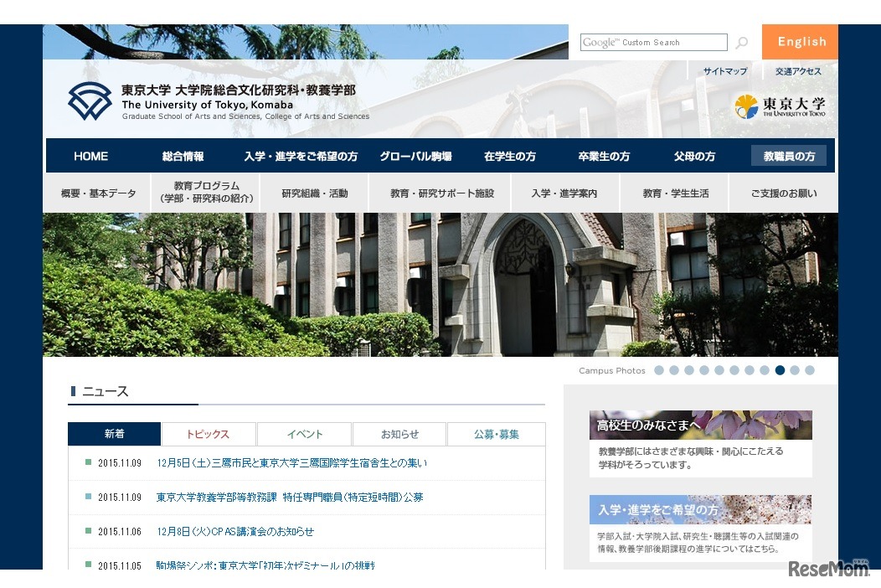
Task: Click HOME in the navigation bar
Action: tap(90, 156)
